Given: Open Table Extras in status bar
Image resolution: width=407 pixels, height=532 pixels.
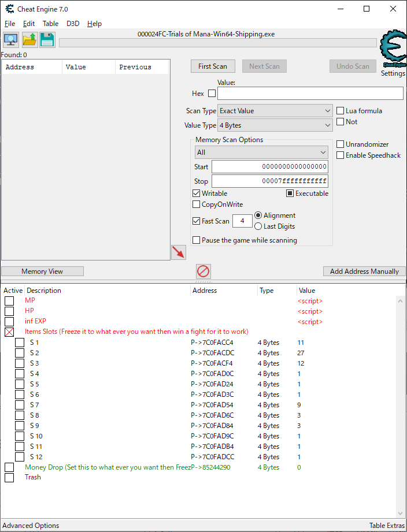Looking at the screenshot, I should click(387, 526).
